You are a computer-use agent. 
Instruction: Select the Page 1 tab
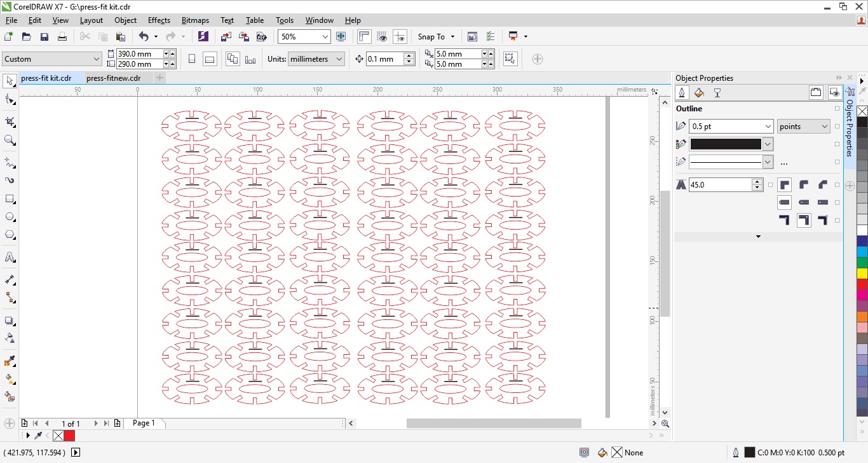click(x=144, y=423)
